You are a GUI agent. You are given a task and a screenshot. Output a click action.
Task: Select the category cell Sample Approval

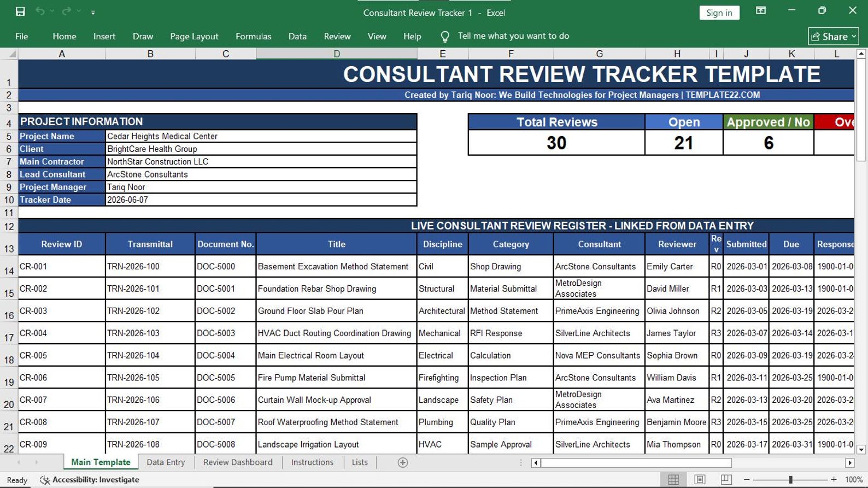click(511, 444)
